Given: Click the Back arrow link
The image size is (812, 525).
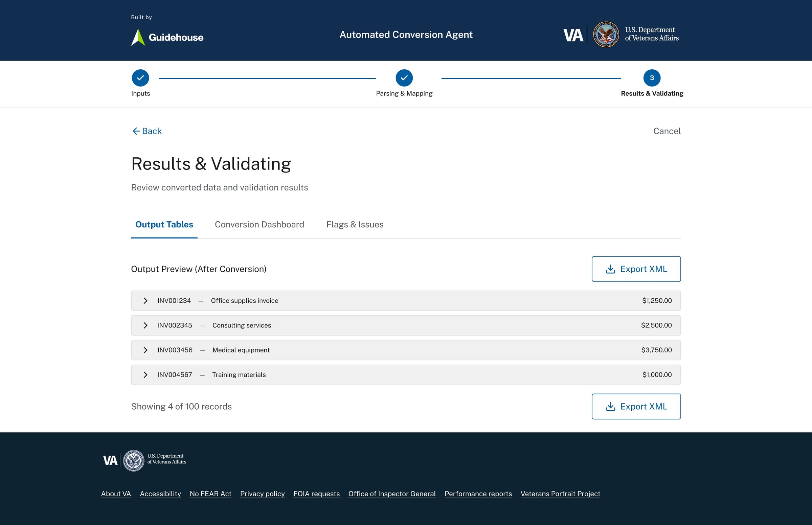Looking at the screenshot, I should click(x=146, y=131).
